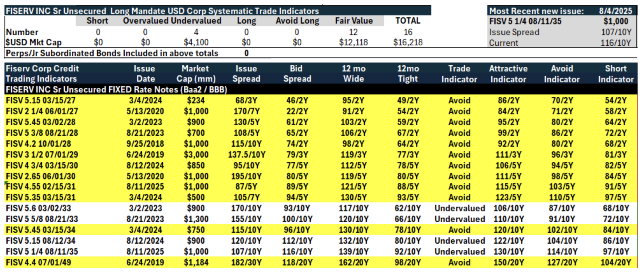Click the Market Cap (mm) column header
Viewport: 644px width, 275px height.
tap(196, 74)
